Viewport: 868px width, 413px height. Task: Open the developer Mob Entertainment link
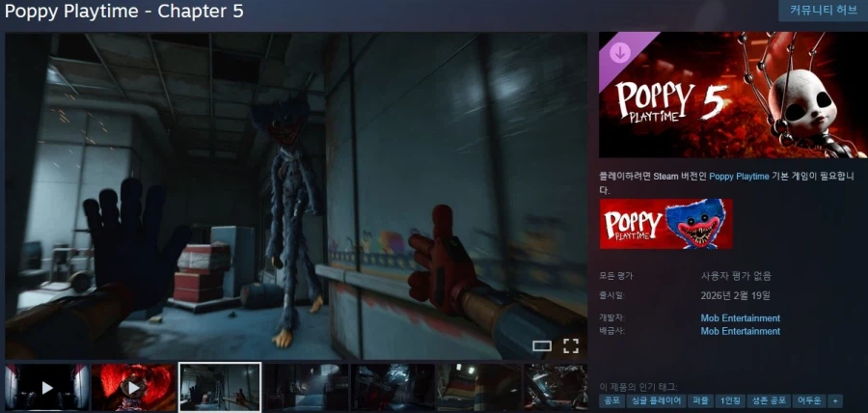click(x=740, y=318)
